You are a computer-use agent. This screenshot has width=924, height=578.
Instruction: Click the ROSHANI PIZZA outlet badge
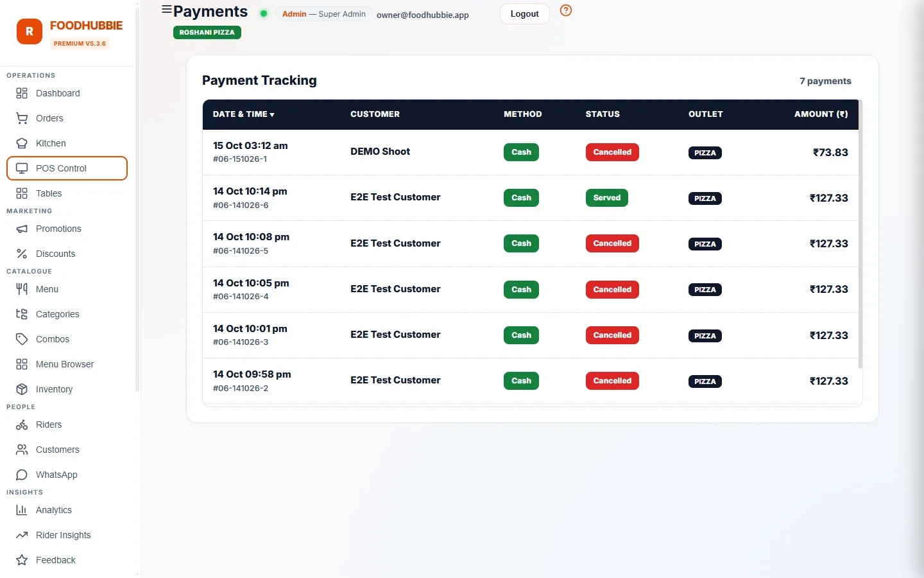coord(207,32)
